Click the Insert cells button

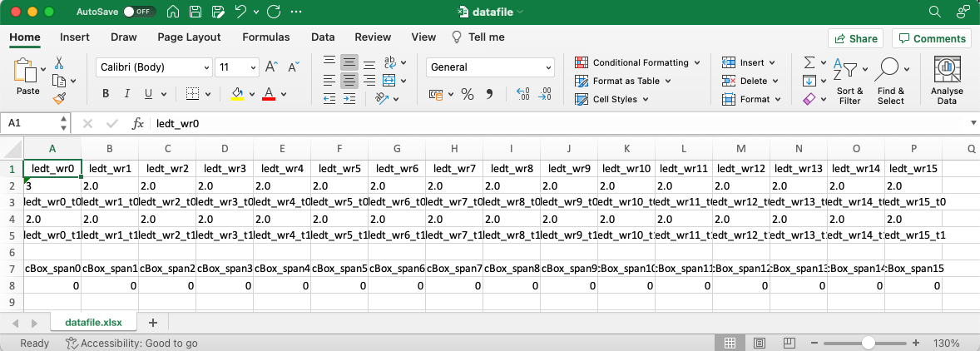pyautogui.click(x=748, y=62)
